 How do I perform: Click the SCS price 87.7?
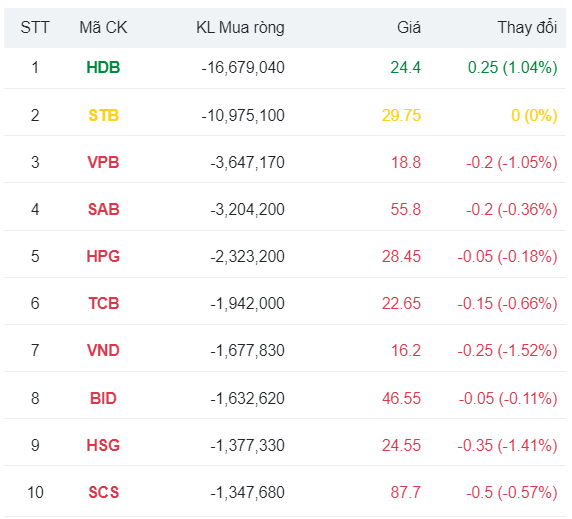(406, 492)
